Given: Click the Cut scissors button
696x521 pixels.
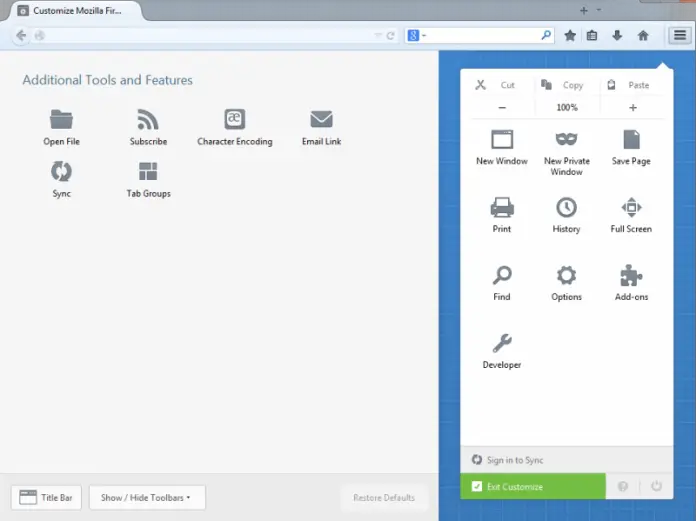Looking at the screenshot, I should point(495,85).
